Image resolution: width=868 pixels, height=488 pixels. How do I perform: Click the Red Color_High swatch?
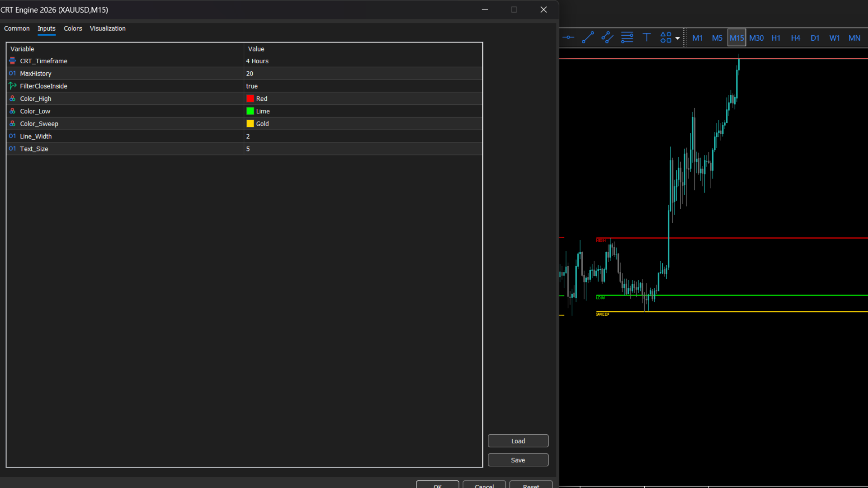tap(250, 99)
